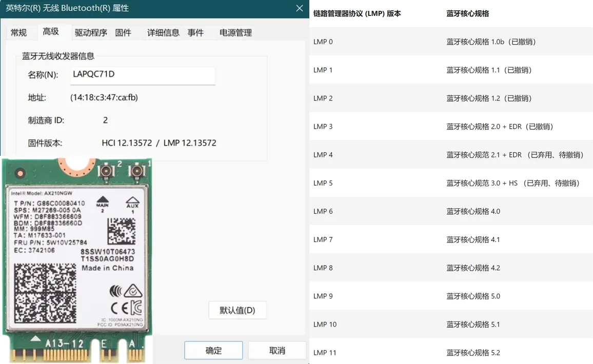
Task: Select the 高级 tab
Action: (51, 32)
